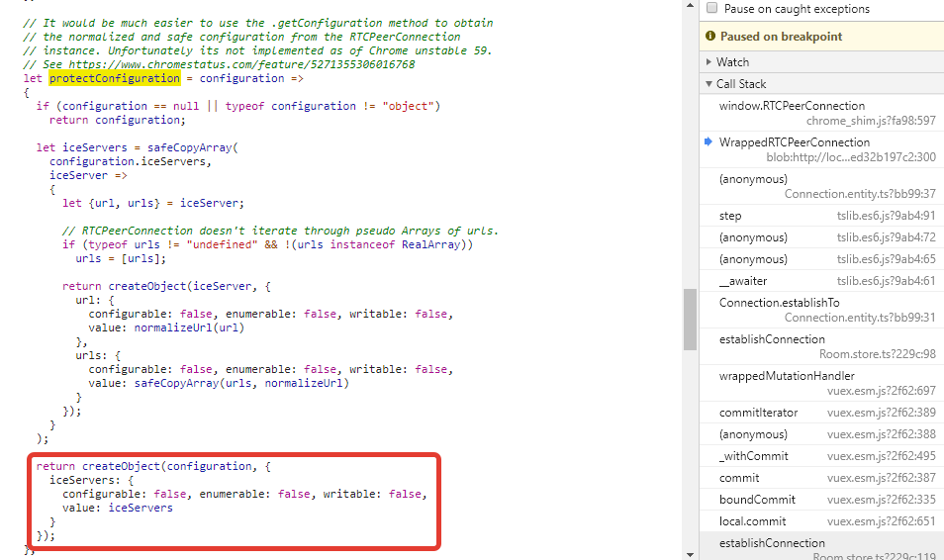The height and width of the screenshot is (560, 944).
Task: Click normalizeUrl(url) in the code
Action: [189, 327]
